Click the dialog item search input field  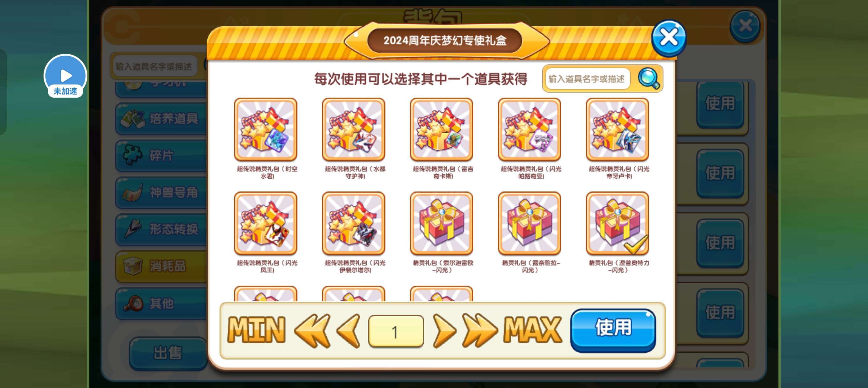(x=587, y=79)
